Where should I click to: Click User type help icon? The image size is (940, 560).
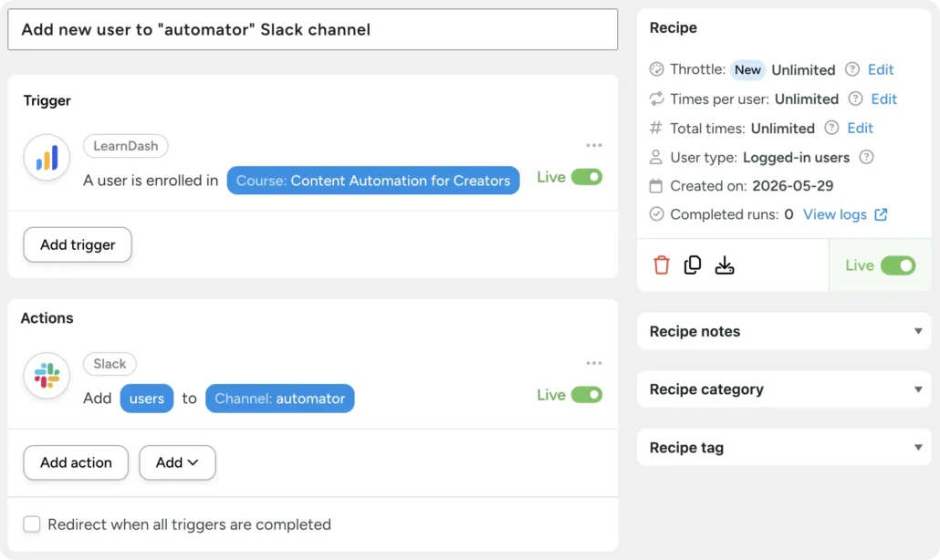click(x=866, y=157)
